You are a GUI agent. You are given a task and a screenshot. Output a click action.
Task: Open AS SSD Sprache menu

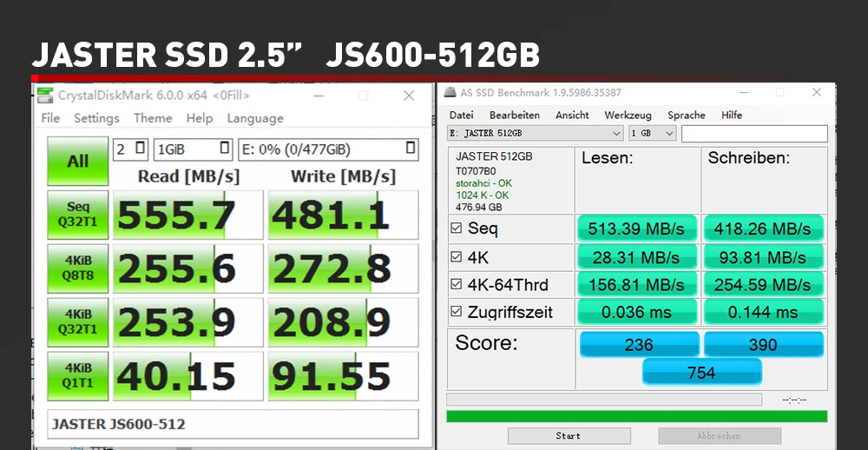click(686, 116)
